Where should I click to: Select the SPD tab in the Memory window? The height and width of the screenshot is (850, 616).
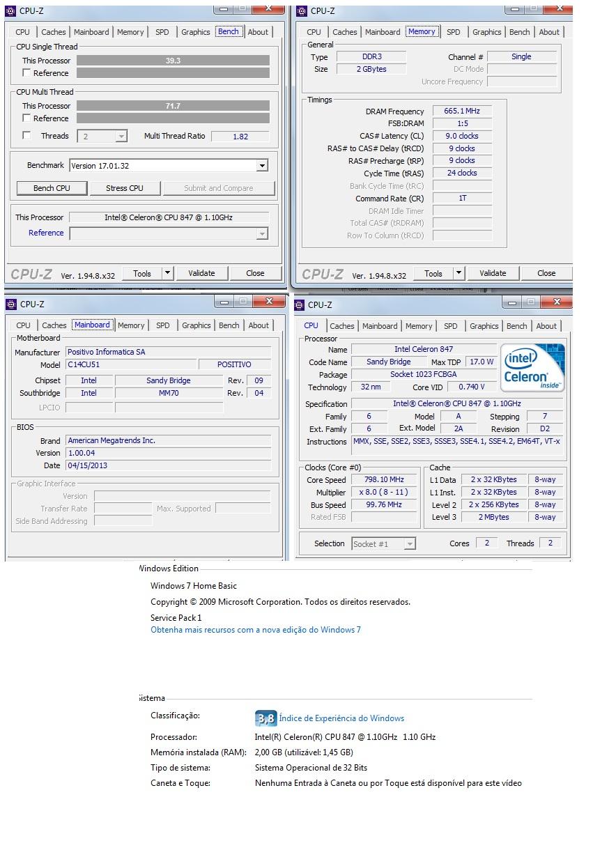pos(454,32)
